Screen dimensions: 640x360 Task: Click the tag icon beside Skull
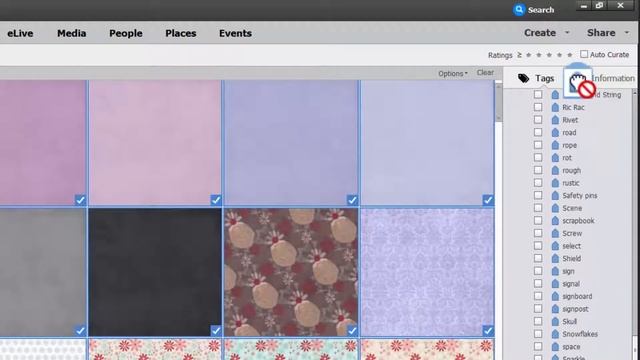pyautogui.click(x=555, y=322)
